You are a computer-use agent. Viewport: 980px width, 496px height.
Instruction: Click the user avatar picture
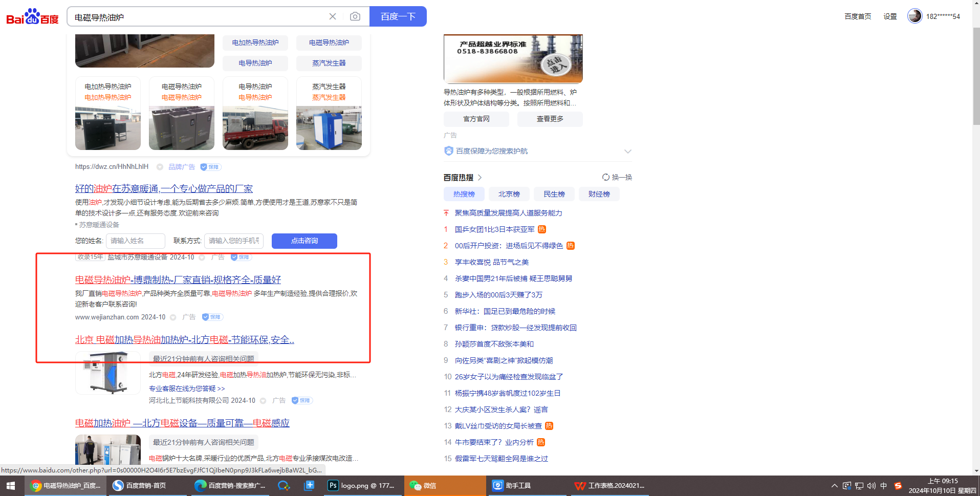pyautogui.click(x=914, y=16)
